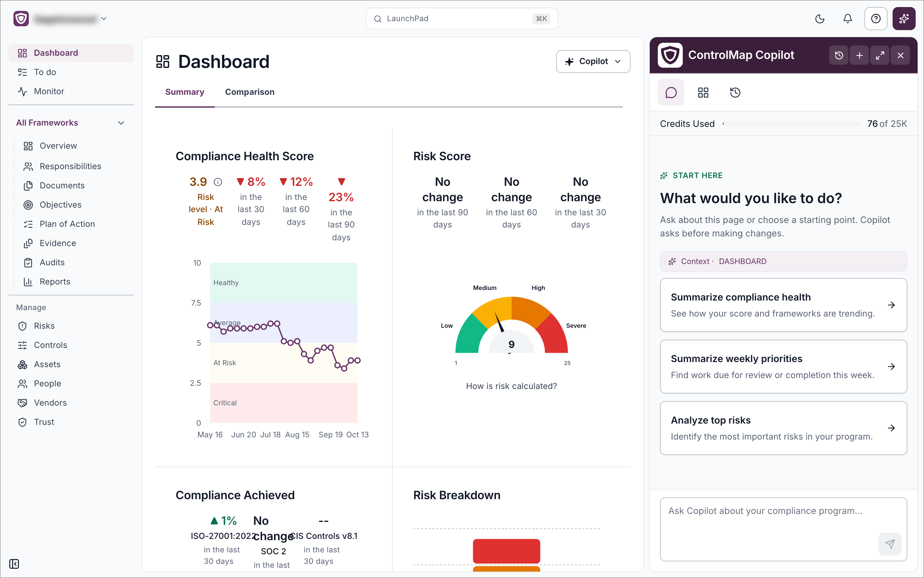Switch to the Summary tab

tap(185, 92)
